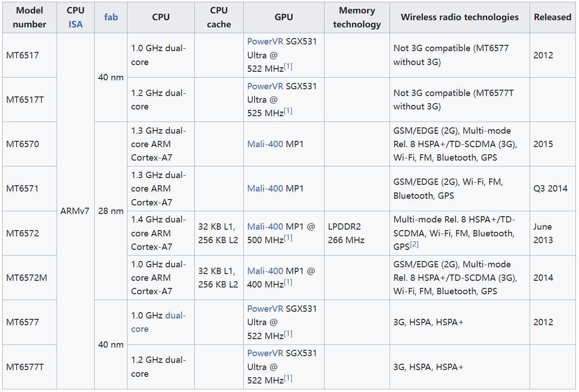Jump to citation [1] in the MT6517 row

point(288,66)
